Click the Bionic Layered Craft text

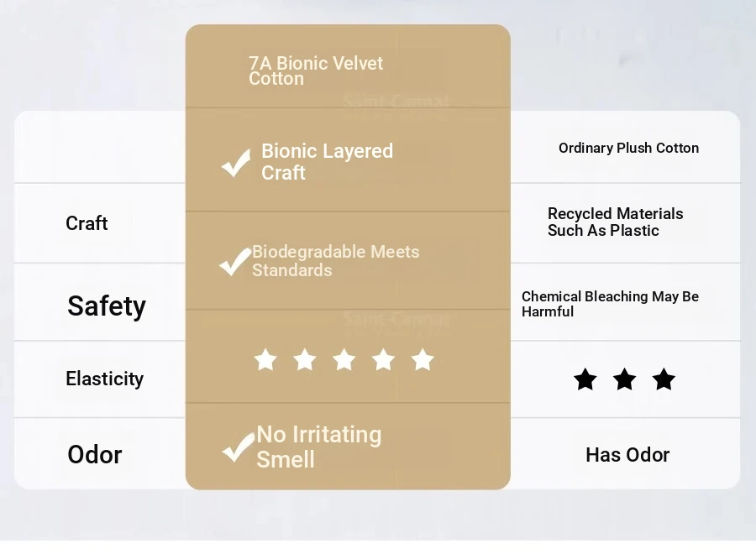327,162
